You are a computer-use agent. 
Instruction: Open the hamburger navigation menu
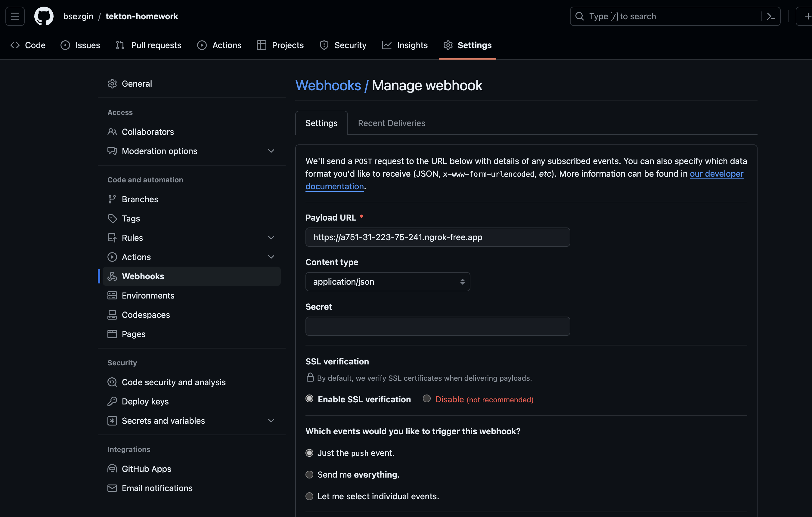pos(15,16)
